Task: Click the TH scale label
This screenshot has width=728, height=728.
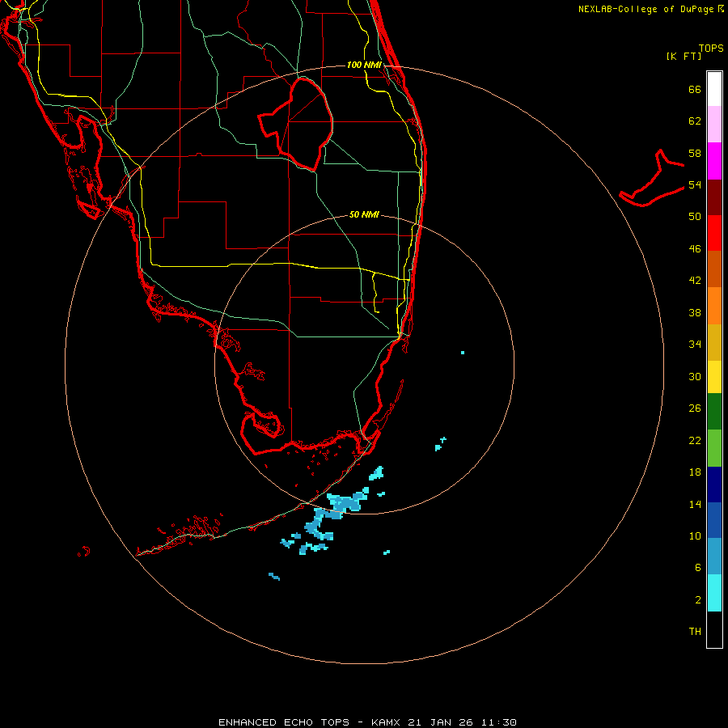Action: (695, 632)
